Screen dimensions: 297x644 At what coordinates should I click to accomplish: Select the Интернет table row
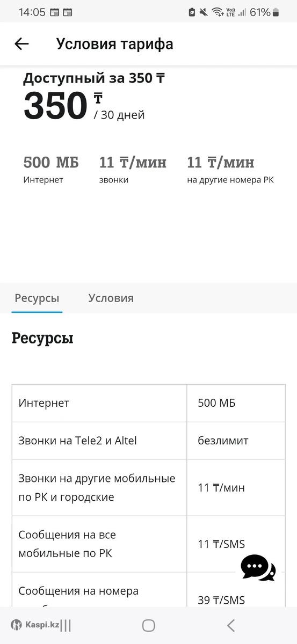(149, 403)
